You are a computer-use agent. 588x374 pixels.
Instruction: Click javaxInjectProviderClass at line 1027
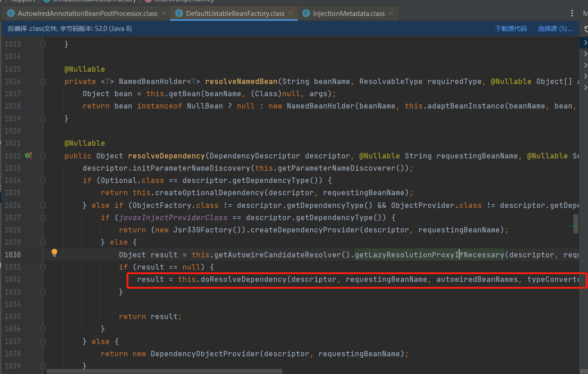point(173,217)
